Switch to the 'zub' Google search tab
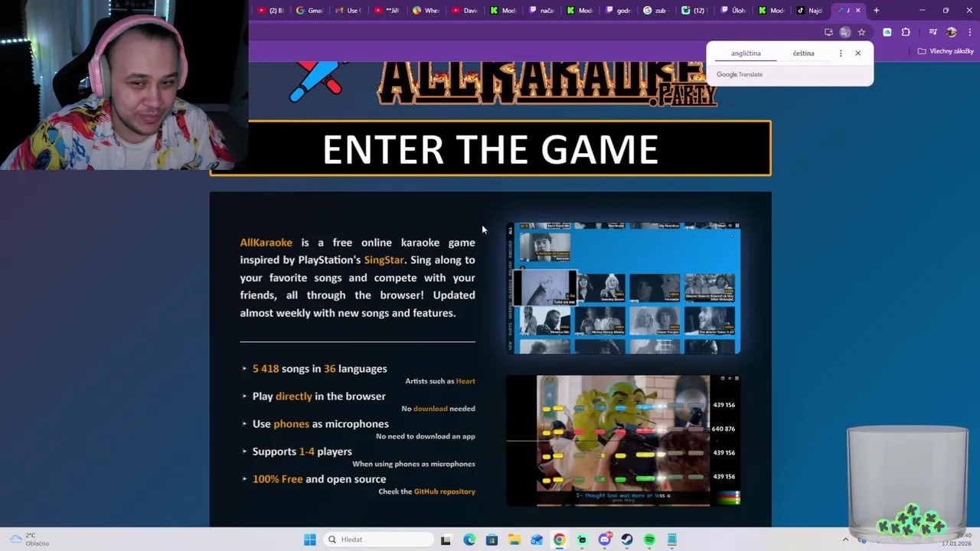 pyautogui.click(x=655, y=10)
